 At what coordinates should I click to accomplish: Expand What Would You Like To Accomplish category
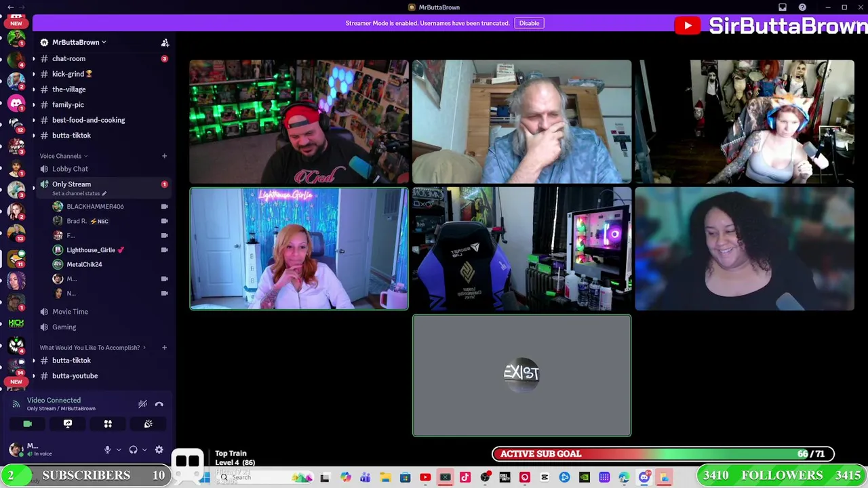[x=92, y=348]
